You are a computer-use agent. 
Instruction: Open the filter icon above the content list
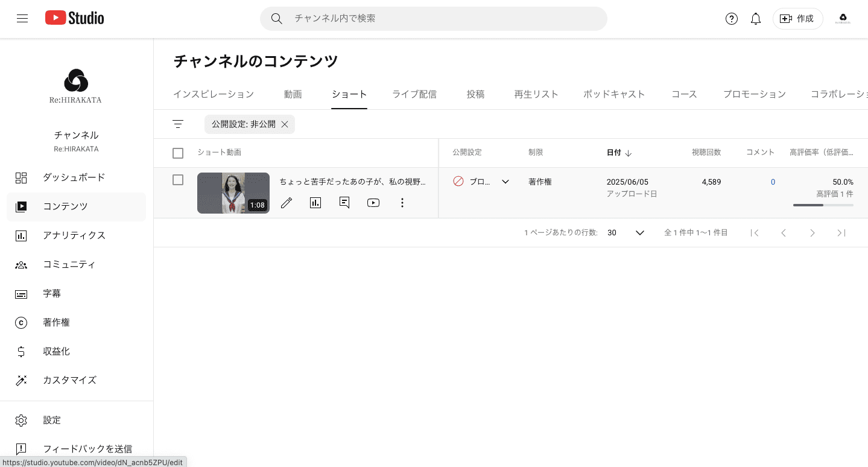(178, 124)
